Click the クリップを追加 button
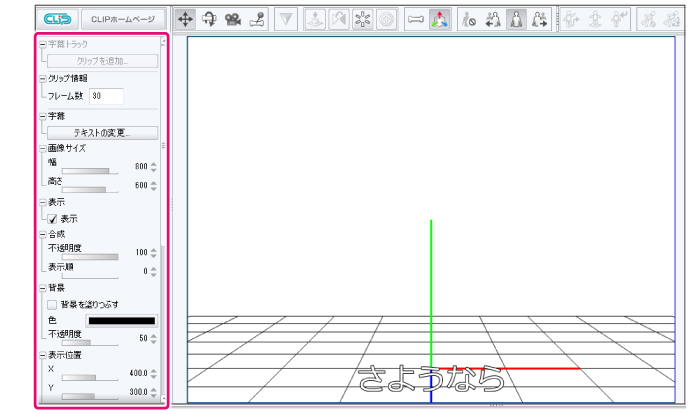 coord(102,61)
